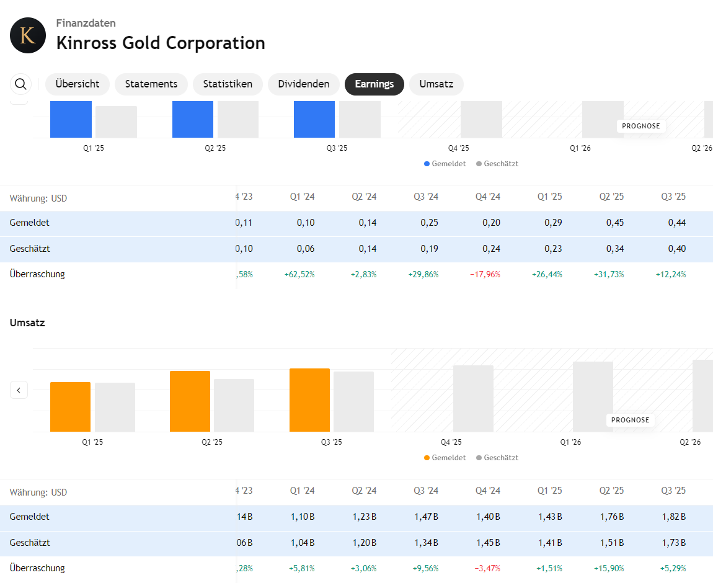The height and width of the screenshot is (588, 713).
Task: Select the active Earnings tab
Action: click(x=374, y=84)
